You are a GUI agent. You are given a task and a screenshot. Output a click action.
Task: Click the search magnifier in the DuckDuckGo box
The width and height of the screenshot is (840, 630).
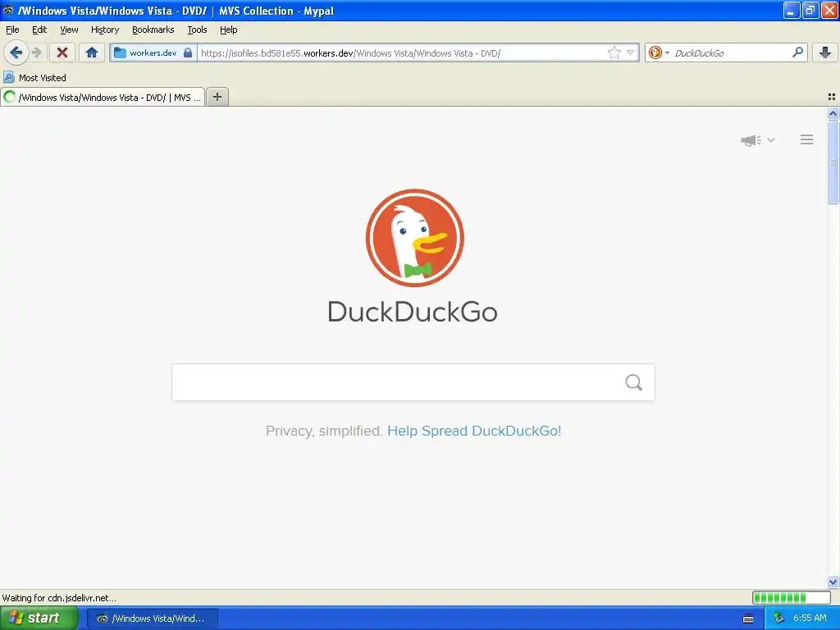tap(634, 382)
